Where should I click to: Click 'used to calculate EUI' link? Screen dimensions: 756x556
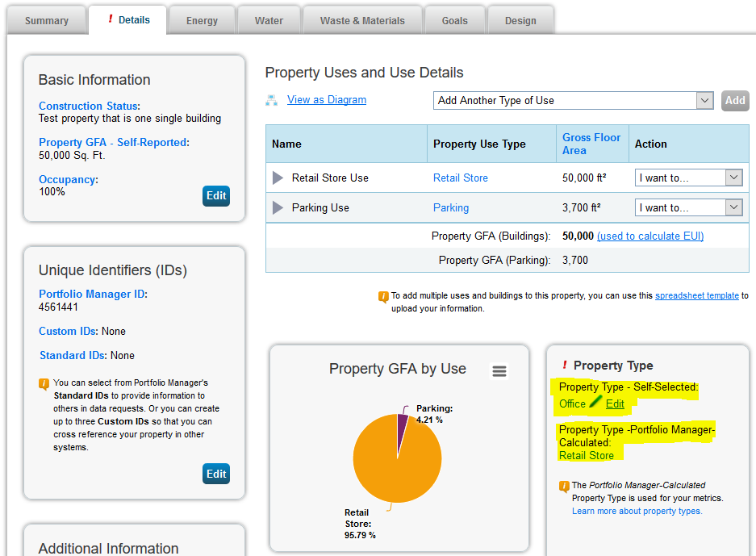650,236
